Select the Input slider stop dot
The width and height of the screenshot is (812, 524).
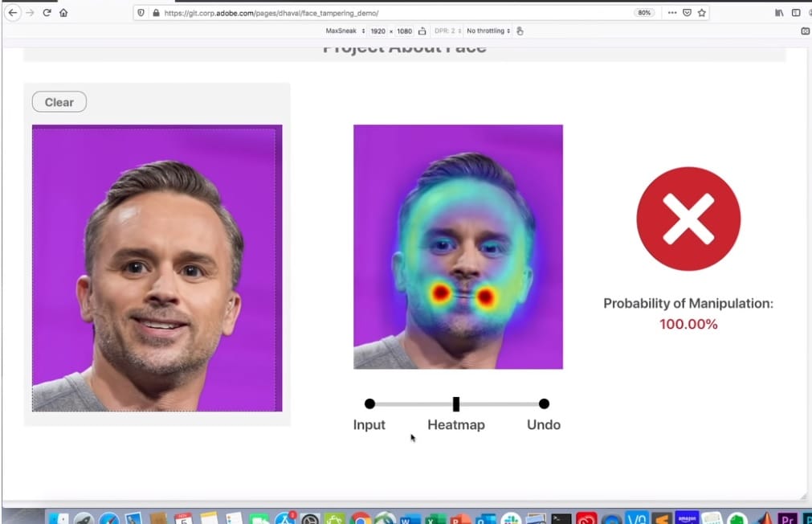pos(369,403)
